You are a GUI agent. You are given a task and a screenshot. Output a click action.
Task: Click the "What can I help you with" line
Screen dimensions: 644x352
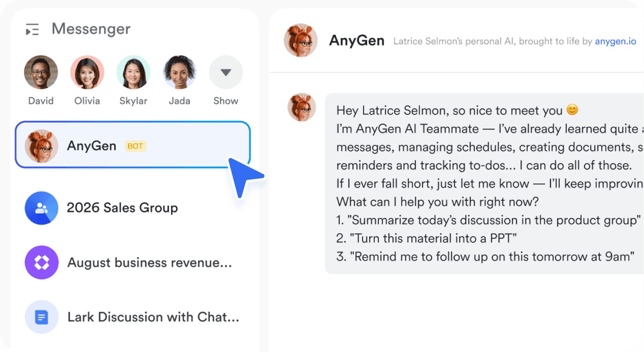pyautogui.click(x=438, y=202)
